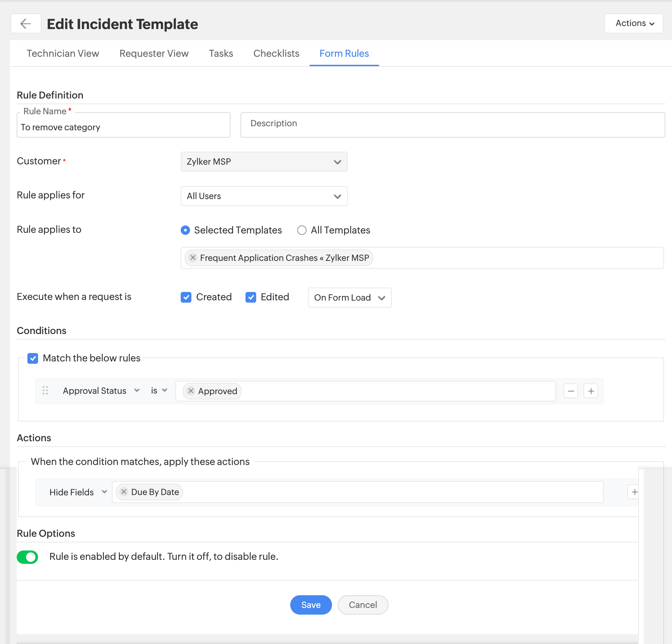Expand the All Users dropdown
The height and width of the screenshot is (644, 672).
point(264,196)
